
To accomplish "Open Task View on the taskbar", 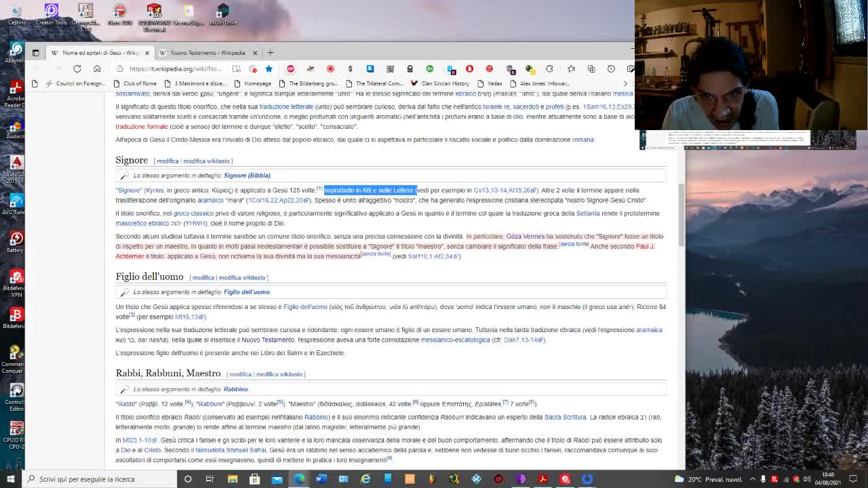I will pyautogui.click(x=210, y=479).
